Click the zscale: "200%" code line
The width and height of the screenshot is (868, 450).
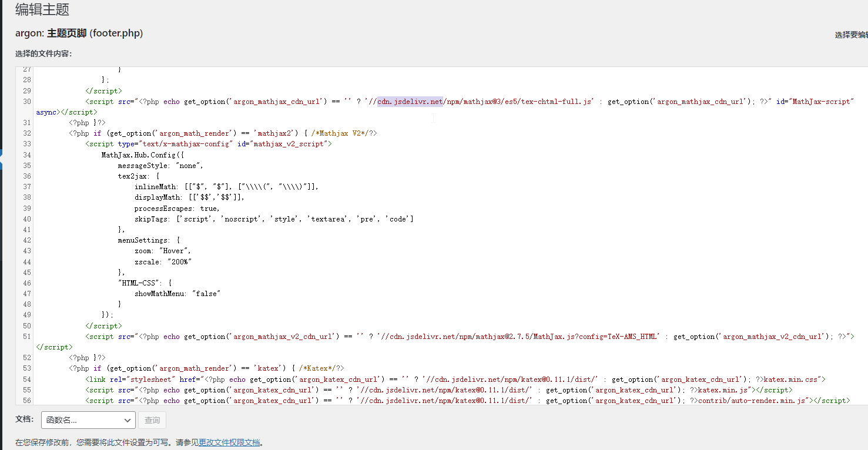pyautogui.click(x=163, y=262)
